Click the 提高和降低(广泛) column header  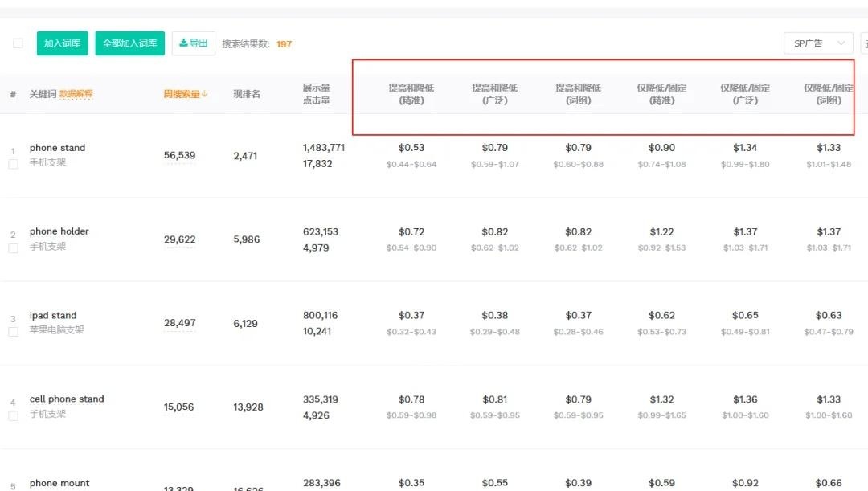coord(495,94)
